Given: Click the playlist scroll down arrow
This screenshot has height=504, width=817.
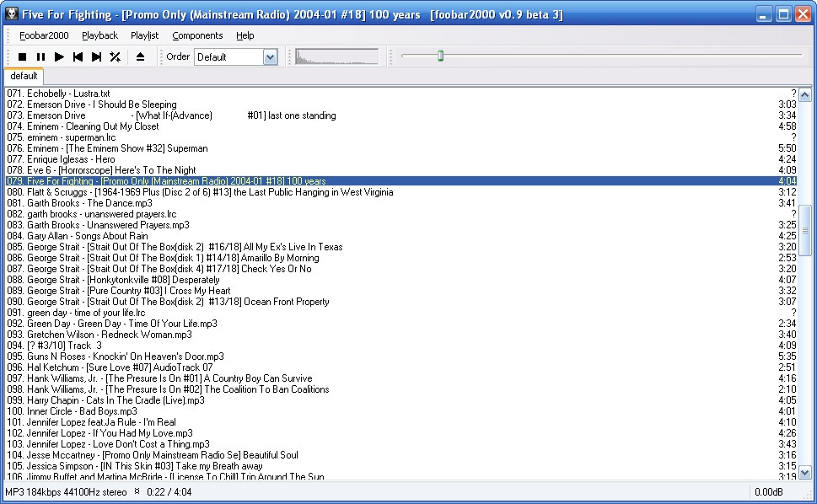Looking at the screenshot, I should (x=805, y=473).
